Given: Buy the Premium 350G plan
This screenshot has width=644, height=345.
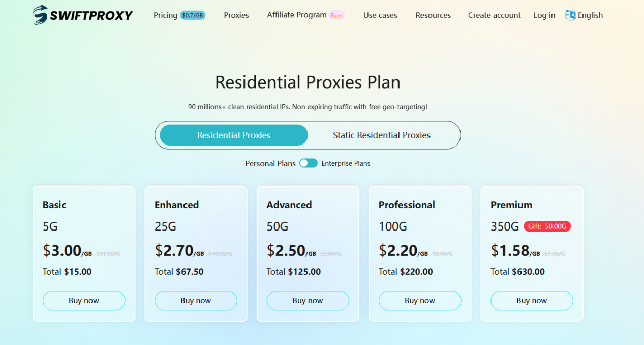Looking at the screenshot, I should (x=532, y=301).
